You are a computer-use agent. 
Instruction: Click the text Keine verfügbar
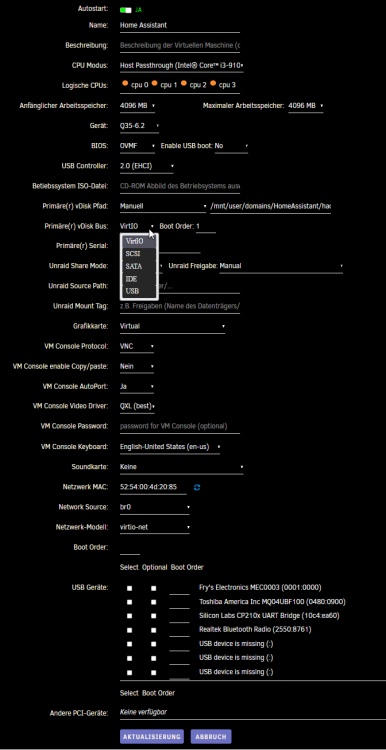(x=143, y=712)
